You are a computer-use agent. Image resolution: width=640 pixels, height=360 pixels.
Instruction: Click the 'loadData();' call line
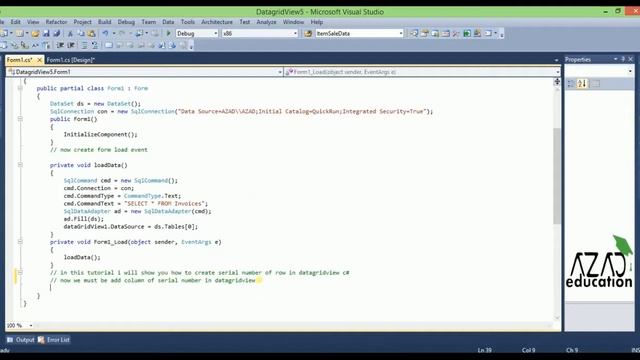(x=82, y=257)
